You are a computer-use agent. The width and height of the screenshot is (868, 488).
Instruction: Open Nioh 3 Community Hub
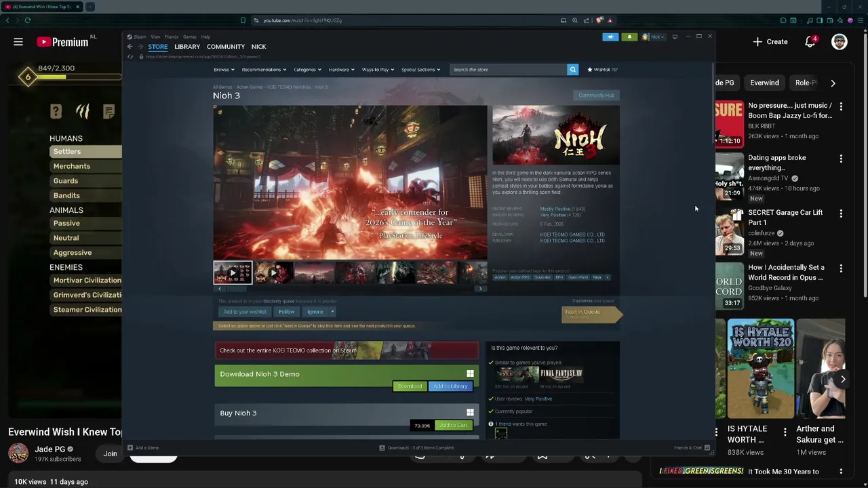597,96
